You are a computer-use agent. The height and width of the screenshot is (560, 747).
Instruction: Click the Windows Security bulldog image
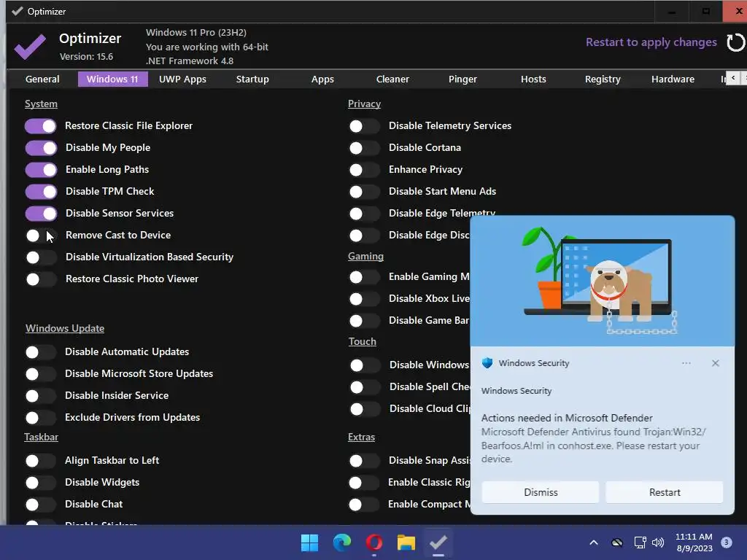coord(602,281)
